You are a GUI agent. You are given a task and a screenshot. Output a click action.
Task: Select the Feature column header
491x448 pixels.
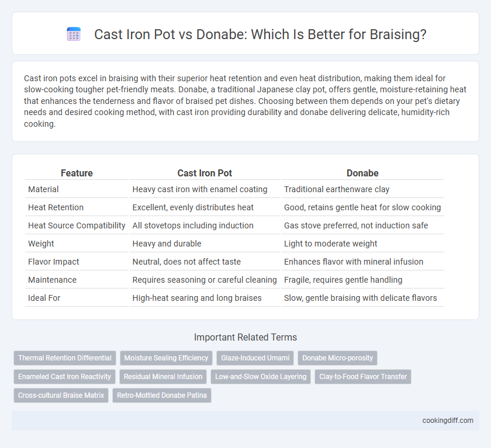pyautogui.click(x=77, y=173)
